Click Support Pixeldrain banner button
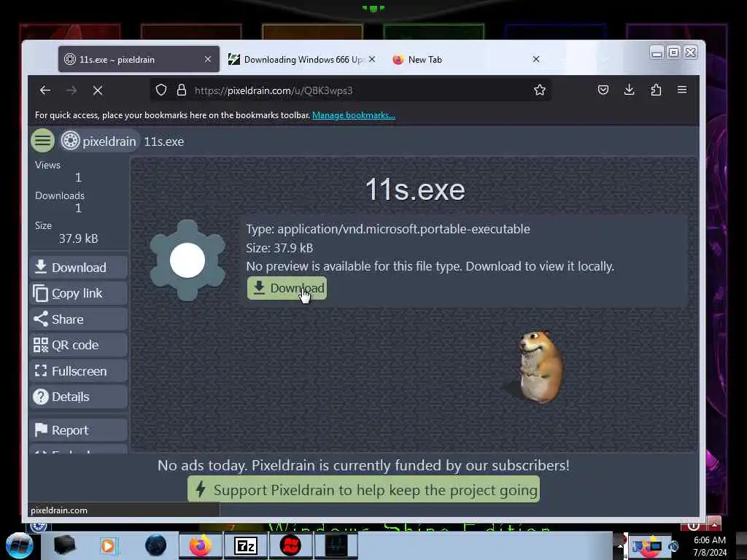The image size is (747, 560). coord(363,489)
